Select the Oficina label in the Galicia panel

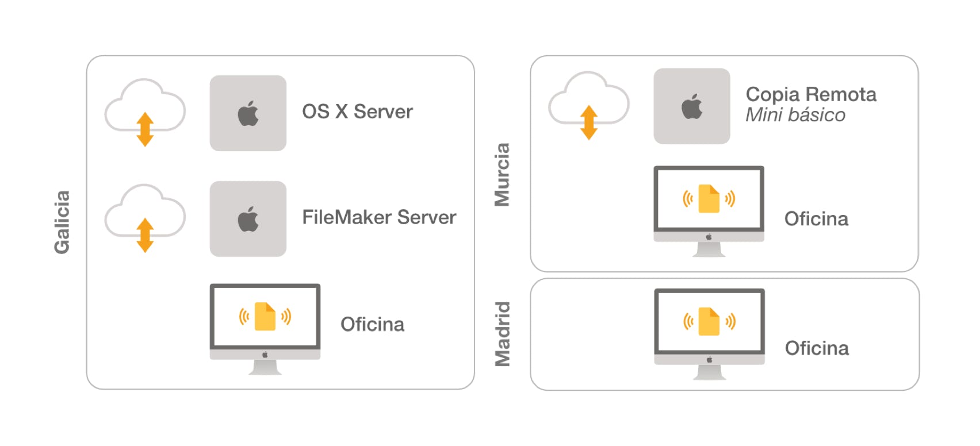[372, 324]
